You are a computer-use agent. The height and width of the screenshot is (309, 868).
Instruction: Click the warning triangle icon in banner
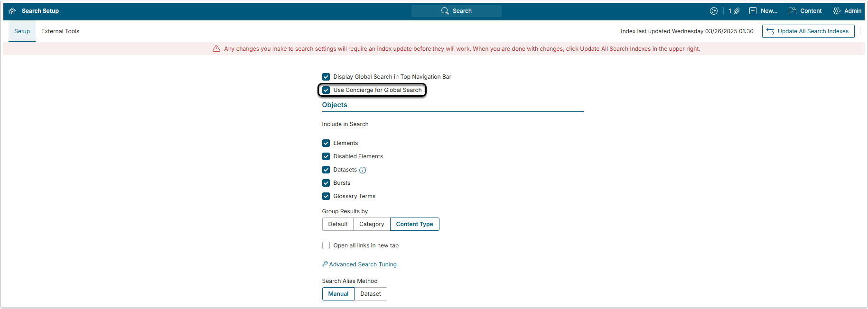point(216,48)
